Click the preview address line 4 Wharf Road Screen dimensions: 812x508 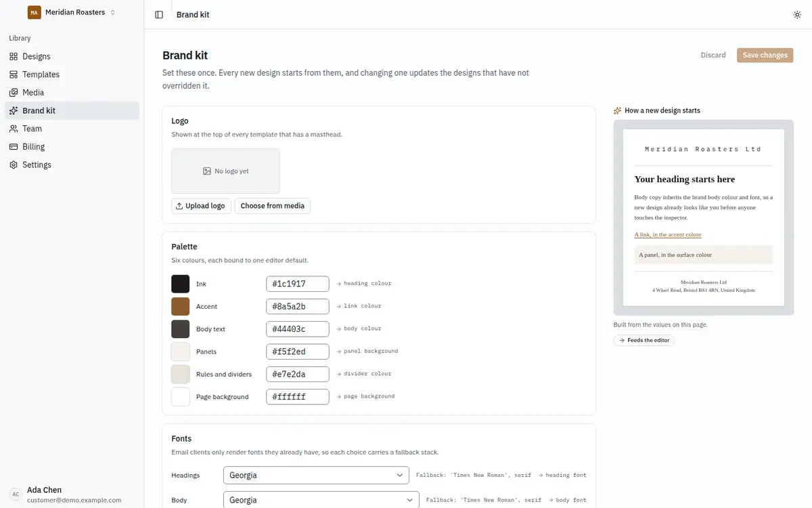pyautogui.click(x=704, y=290)
